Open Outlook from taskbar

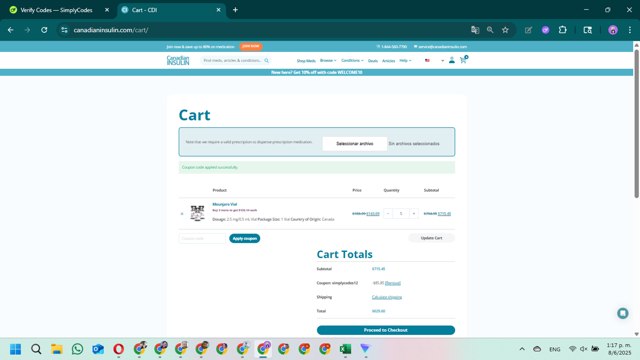coord(98,349)
